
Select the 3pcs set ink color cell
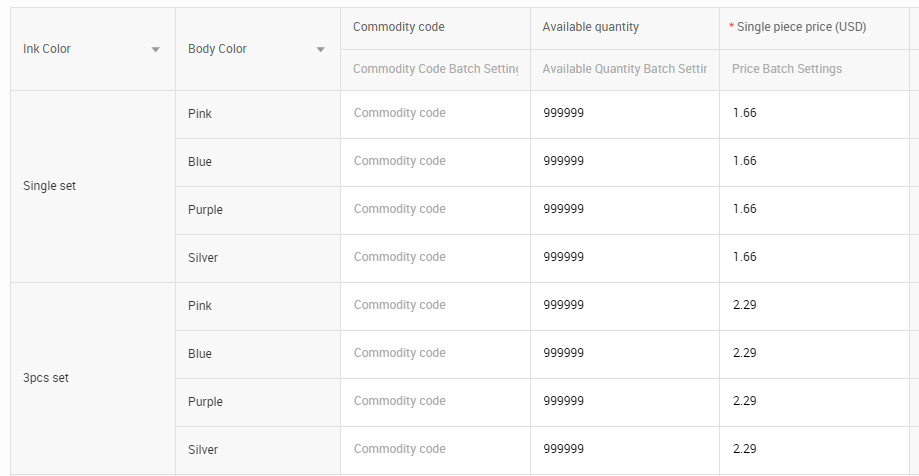click(93, 379)
